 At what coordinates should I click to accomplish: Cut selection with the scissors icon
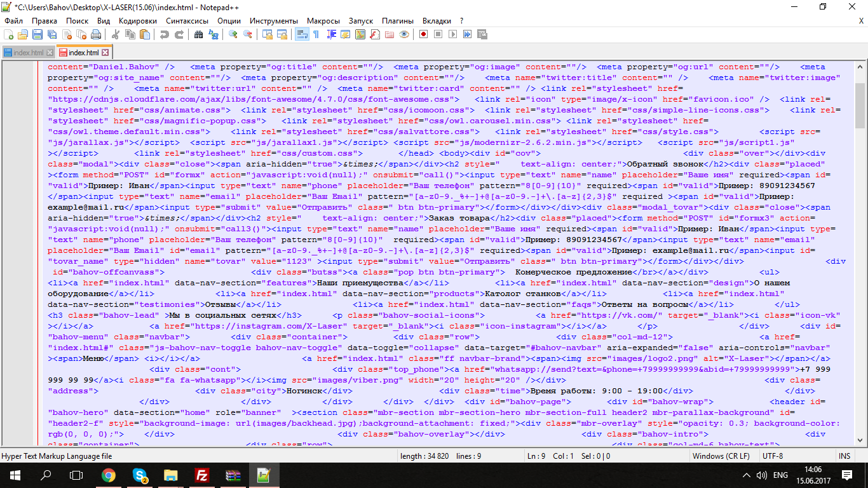coord(116,34)
